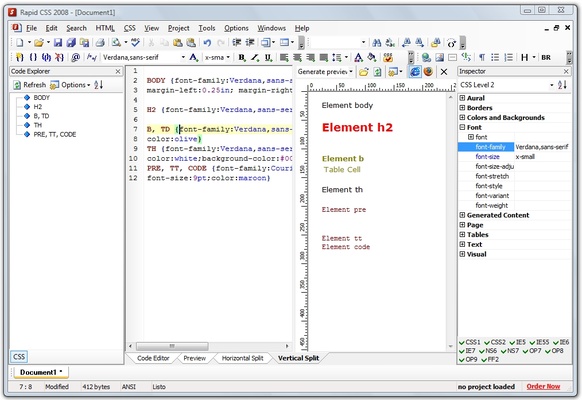Click the Save All icon
The height and width of the screenshot is (400, 582).
point(71,43)
